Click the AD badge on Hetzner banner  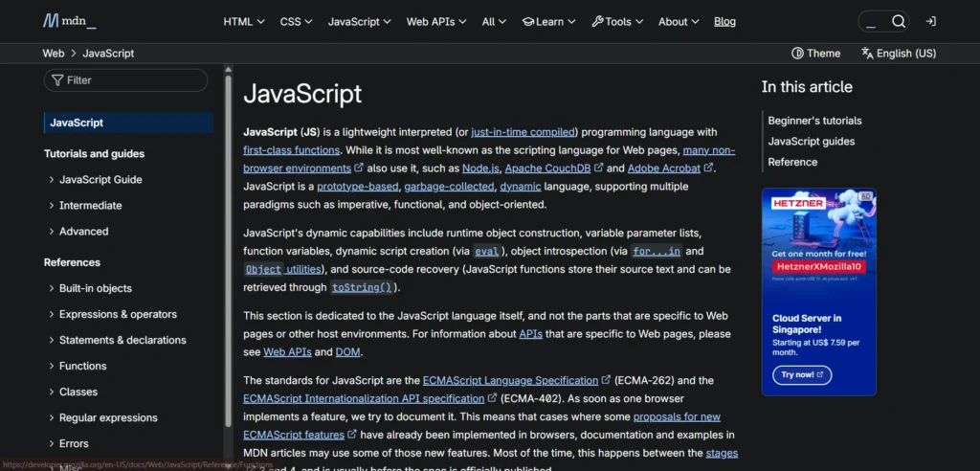pos(865,196)
